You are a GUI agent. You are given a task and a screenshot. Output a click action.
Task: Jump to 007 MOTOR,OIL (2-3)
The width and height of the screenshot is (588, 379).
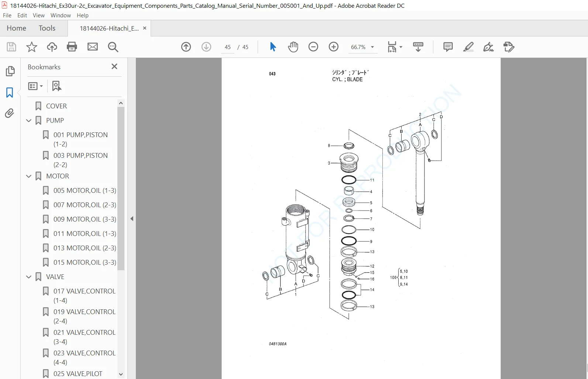pos(85,205)
